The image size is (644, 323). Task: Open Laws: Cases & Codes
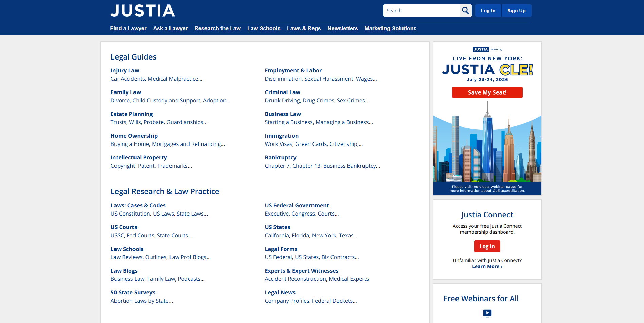pyautogui.click(x=138, y=205)
